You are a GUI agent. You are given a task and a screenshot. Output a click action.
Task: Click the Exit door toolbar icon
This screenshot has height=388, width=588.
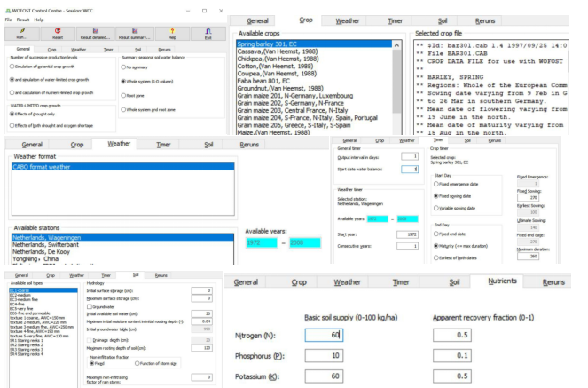point(208,34)
